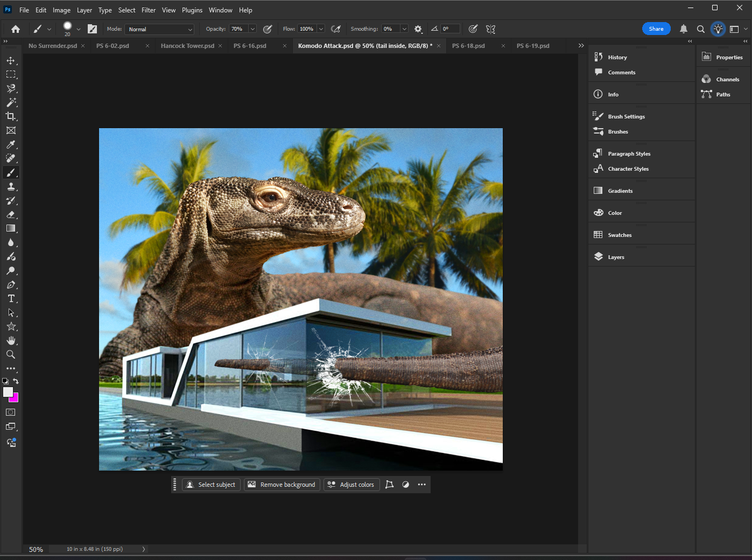Open the Smoothing percentage dropdown
The image size is (752, 560).
[404, 29]
